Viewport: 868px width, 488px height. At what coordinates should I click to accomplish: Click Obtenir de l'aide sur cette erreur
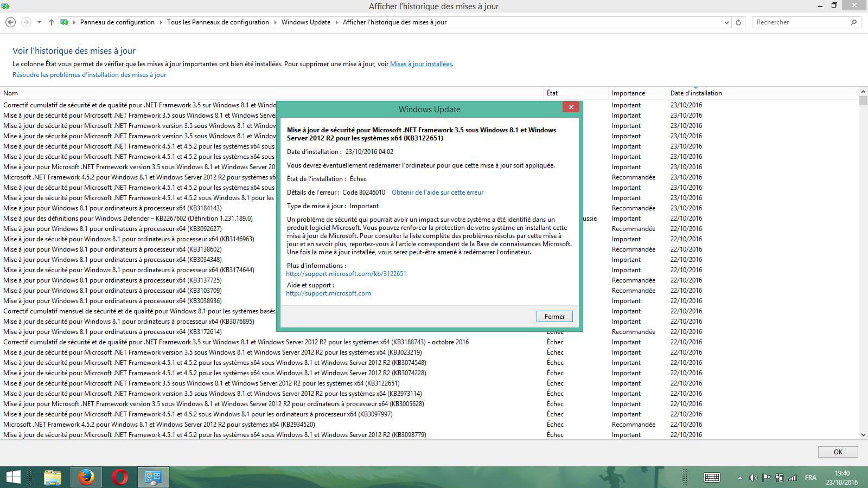tap(437, 192)
